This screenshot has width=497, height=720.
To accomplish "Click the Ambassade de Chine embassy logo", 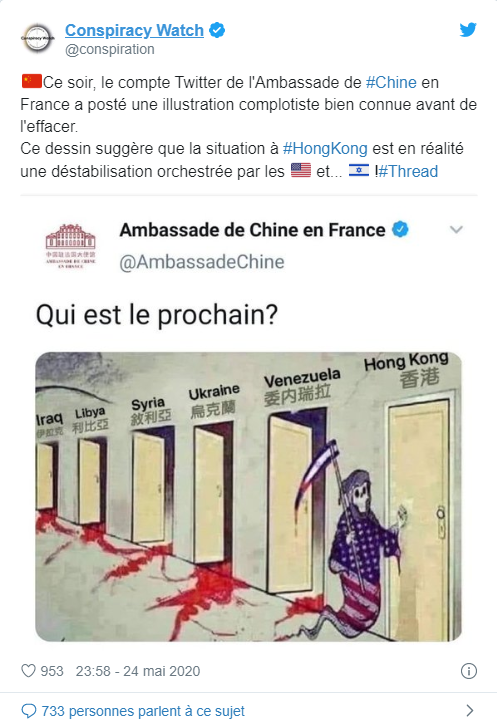I will tap(70, 246).
